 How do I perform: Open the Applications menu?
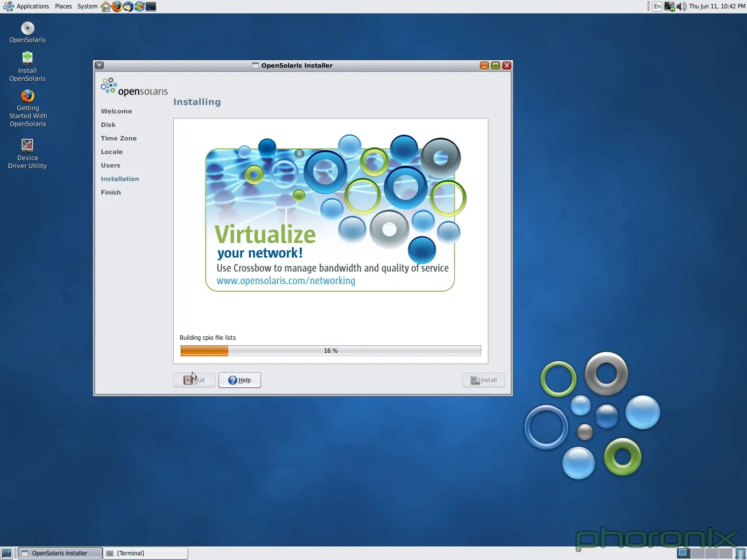33,7
